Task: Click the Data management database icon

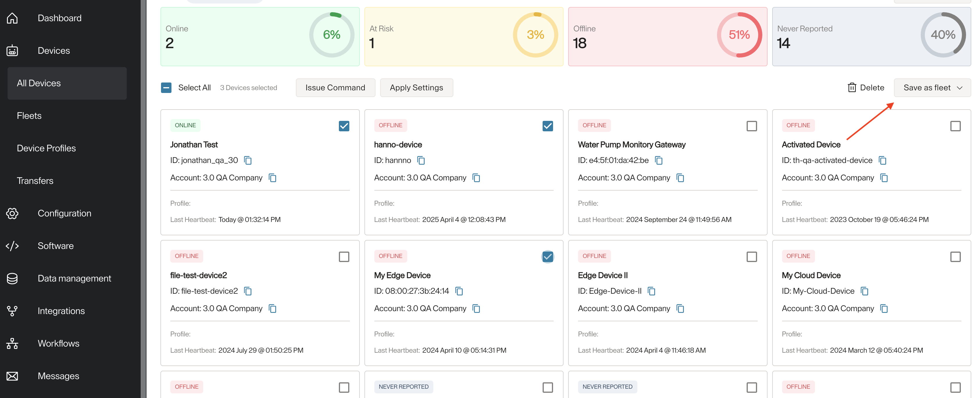Action: [12, 279]
